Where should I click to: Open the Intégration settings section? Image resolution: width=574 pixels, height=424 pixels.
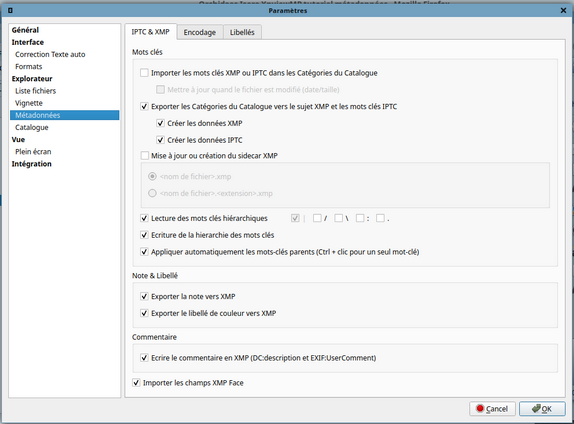pos(31,164)
